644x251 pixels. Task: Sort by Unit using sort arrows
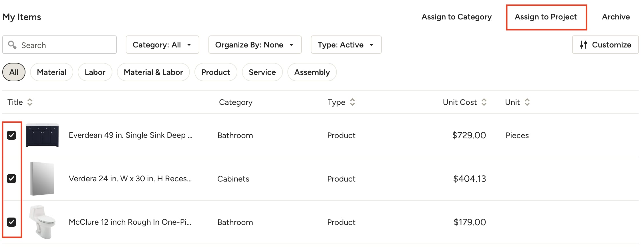click(x=527, y=102)
